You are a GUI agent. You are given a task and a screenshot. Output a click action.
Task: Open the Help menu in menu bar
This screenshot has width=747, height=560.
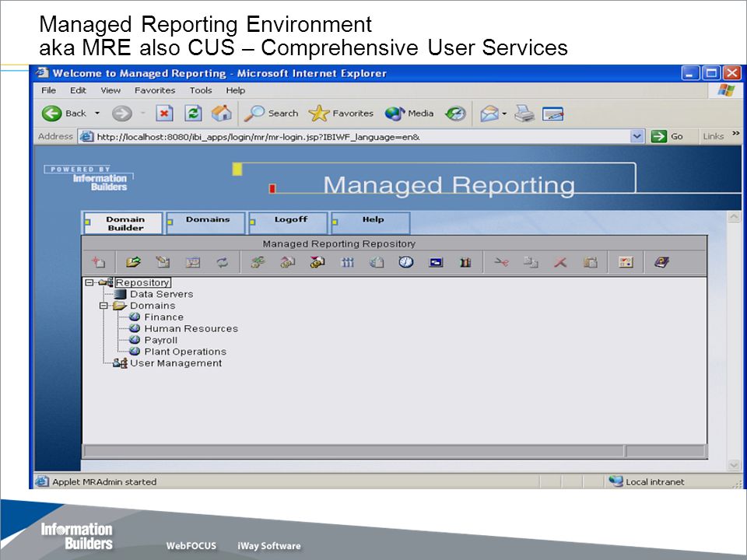pos(235,90)
